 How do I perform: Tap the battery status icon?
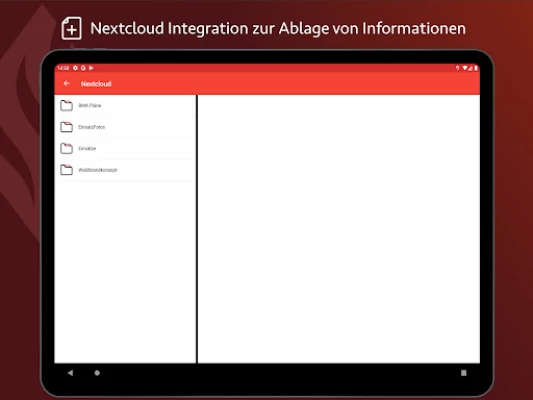476,68
